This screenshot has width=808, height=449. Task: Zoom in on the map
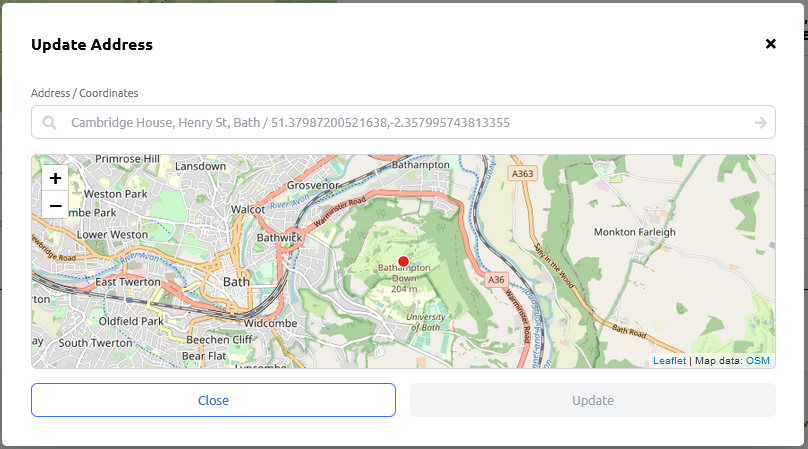click(55, 178)
